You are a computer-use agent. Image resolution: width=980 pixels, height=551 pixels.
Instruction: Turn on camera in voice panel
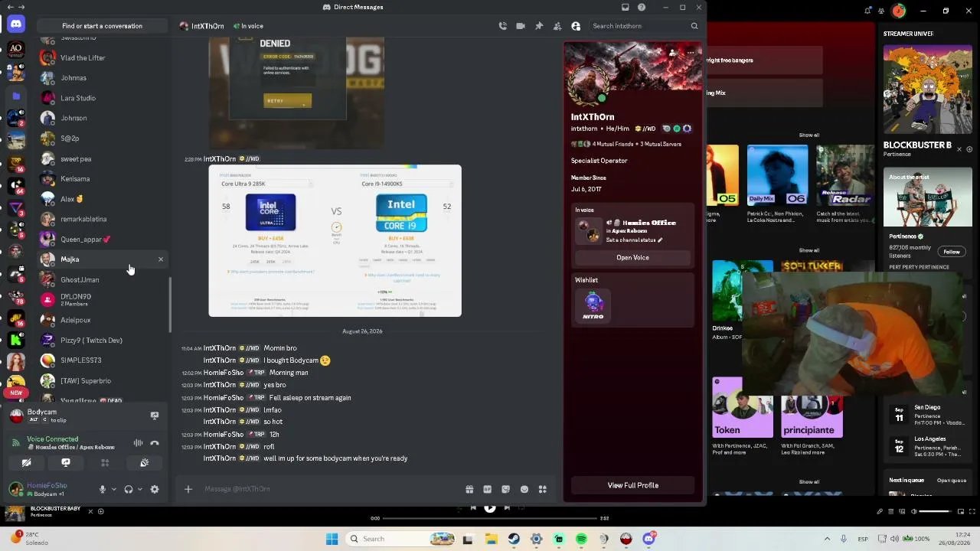26,463
